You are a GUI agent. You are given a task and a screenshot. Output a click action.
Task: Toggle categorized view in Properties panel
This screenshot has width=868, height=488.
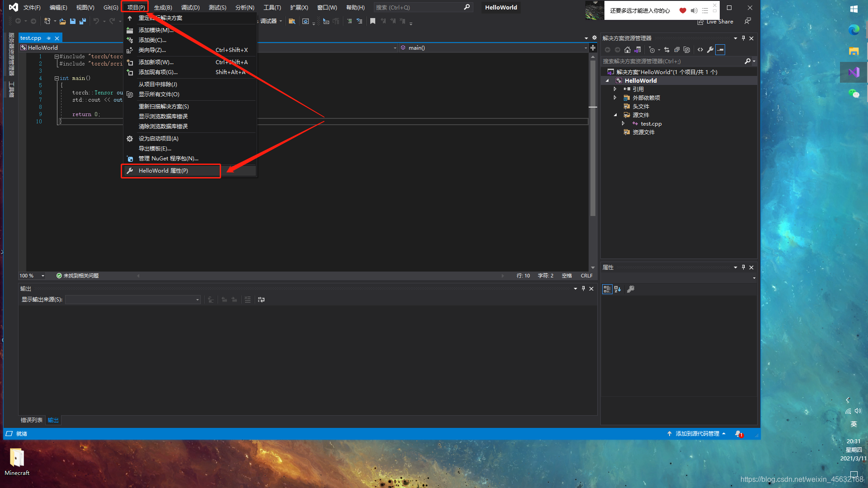pos(607,289)
